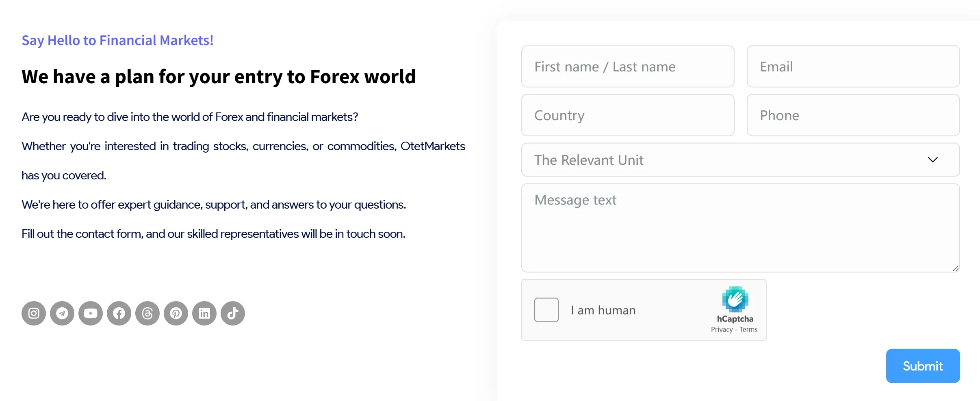Open the YouTube social icon

[91, 313]
